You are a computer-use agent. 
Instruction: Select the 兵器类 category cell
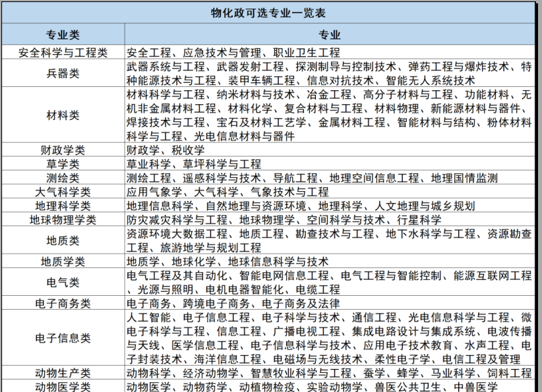63,73
